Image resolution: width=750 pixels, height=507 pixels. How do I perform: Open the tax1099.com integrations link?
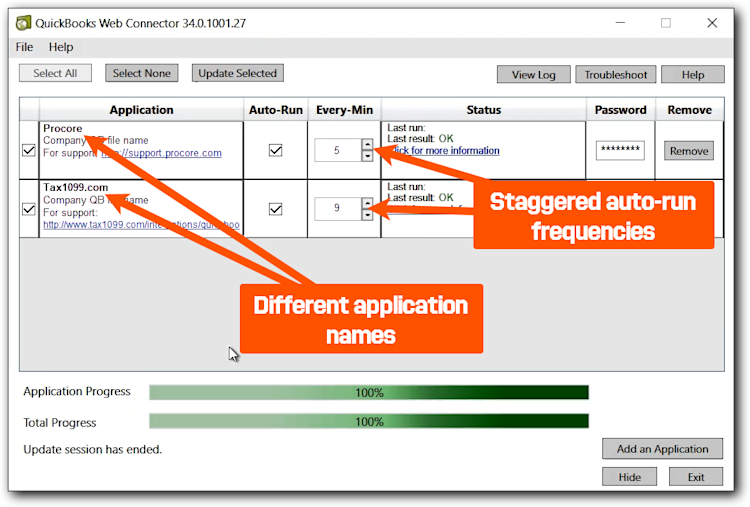[141, 224]
